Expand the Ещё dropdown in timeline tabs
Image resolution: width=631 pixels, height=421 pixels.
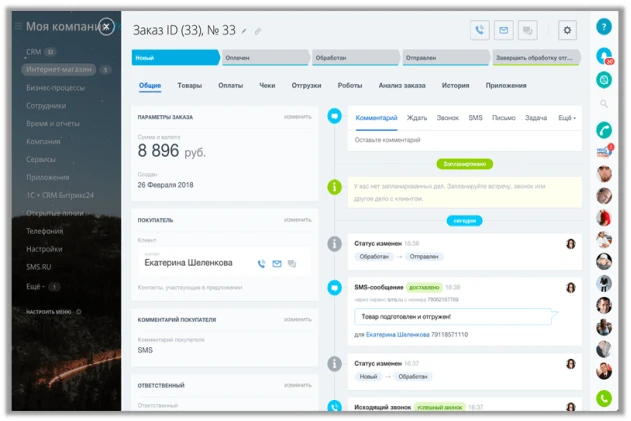pos(566,118)
